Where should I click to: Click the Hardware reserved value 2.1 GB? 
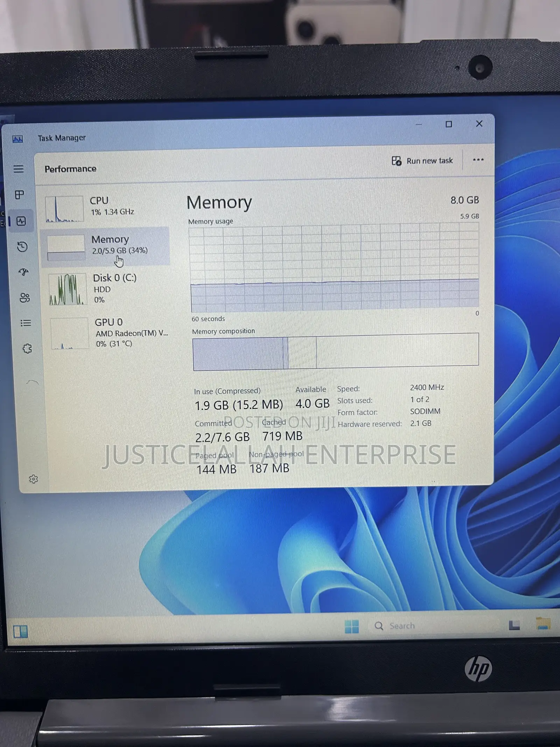[x=421, y=423]
